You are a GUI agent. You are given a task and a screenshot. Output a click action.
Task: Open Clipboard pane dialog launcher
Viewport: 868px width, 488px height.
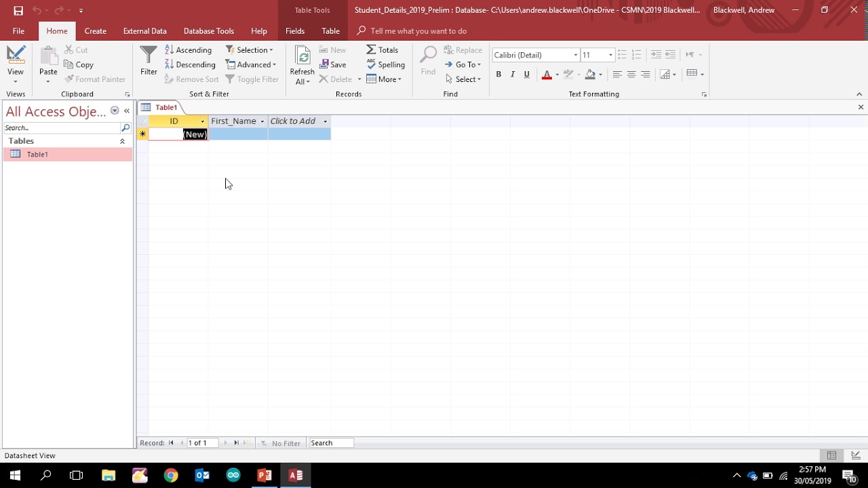[x=127, y=94]
